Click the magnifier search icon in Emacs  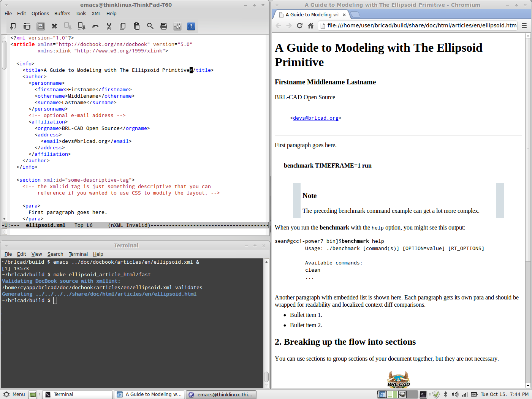point(150,26)
